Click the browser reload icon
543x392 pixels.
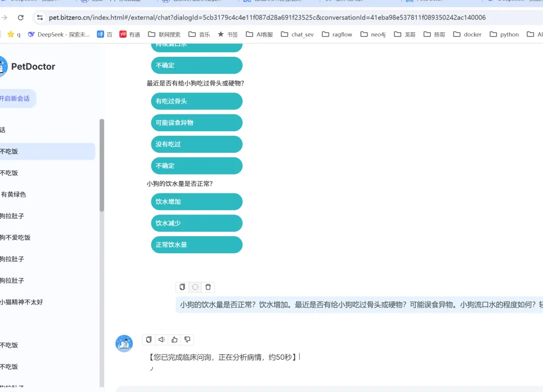point(21,17)
